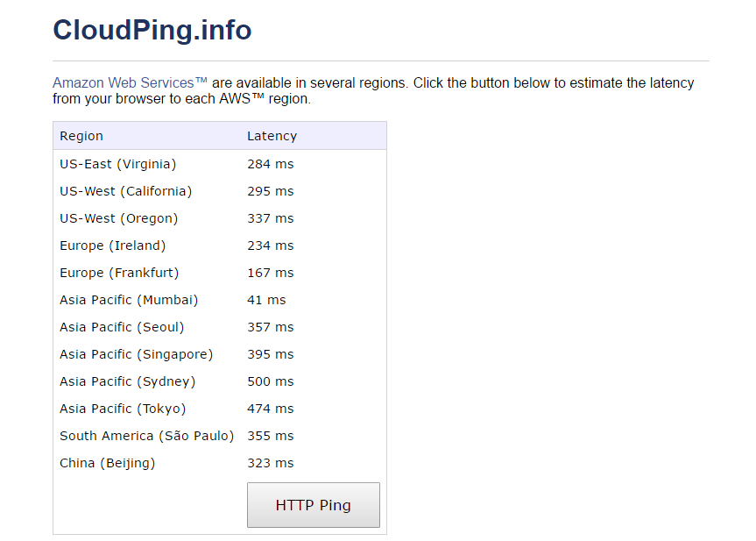Select the 500 ms Sydney latency value
756x541 pixels.
[271, 381]
